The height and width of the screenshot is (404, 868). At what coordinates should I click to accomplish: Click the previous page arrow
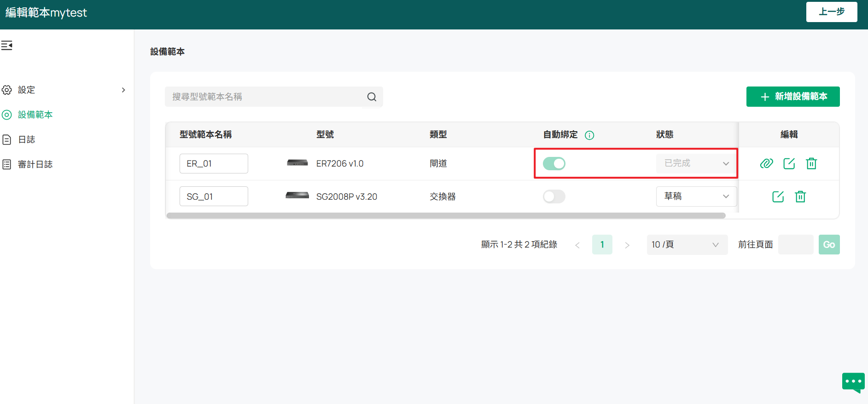pyautogui.click(x=577, y=245)
